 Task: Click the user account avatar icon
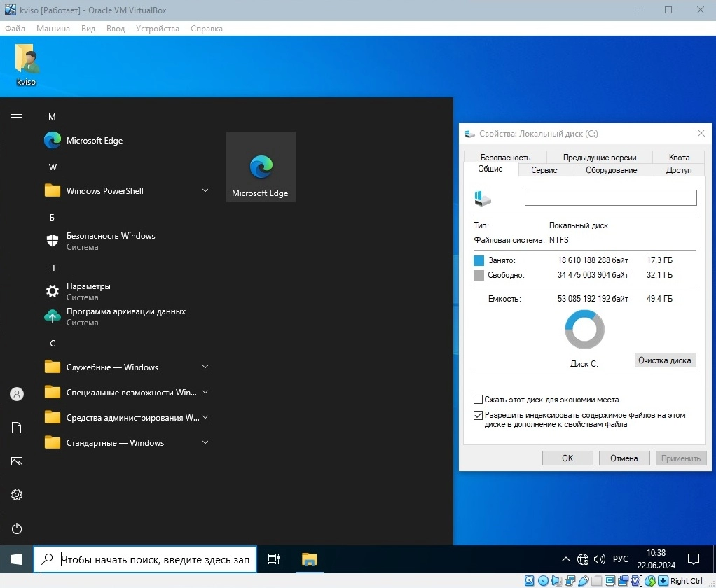[x=17, y=394]
